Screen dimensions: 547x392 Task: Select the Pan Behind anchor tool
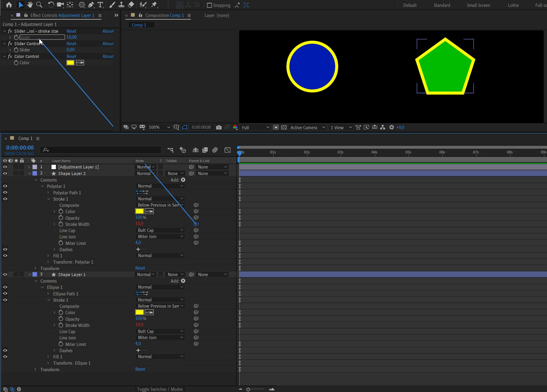pos(70,5)
